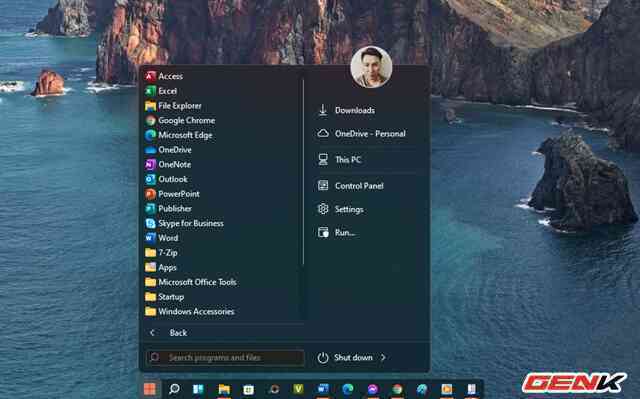Click the programs list scrollbar

pos(303,171)
